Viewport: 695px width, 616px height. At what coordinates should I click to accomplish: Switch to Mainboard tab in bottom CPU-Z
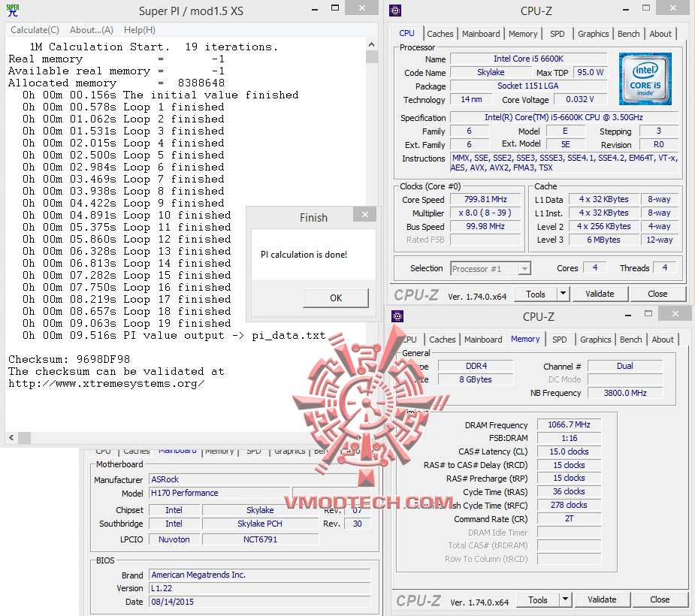pyautogui.click(x=482, y=340)
